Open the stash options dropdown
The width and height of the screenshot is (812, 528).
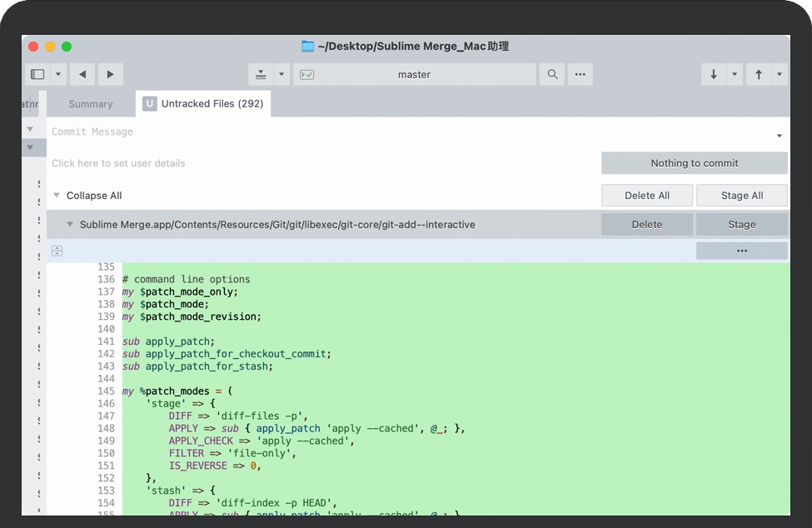coord(281,74)
